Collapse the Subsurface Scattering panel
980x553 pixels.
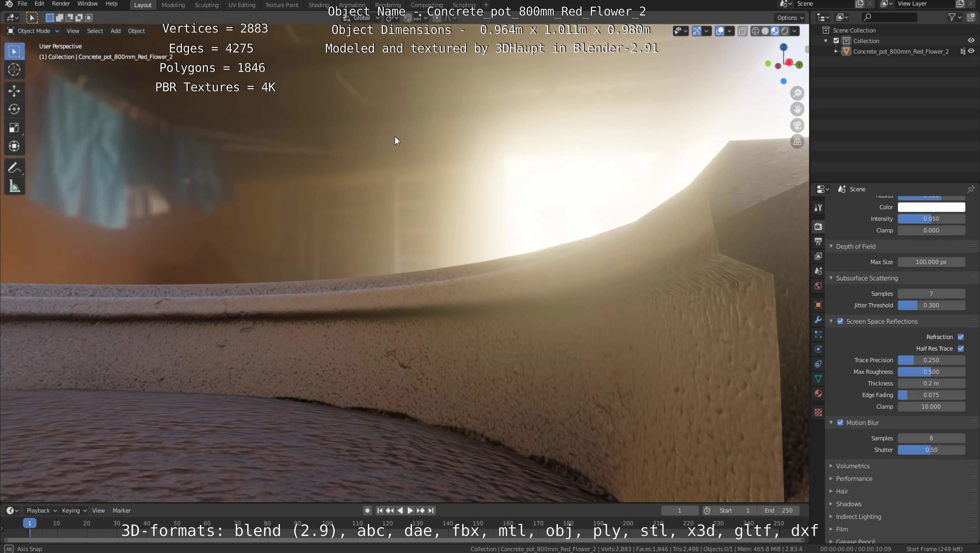866,278
